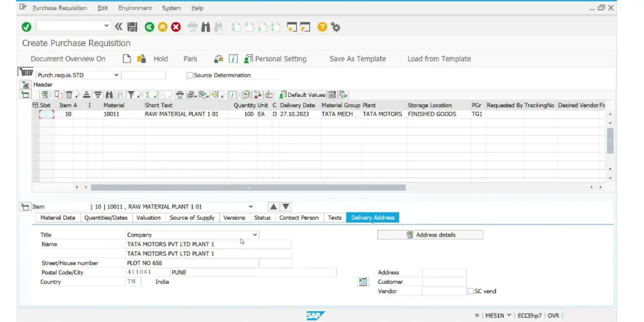Click the item table vertical scrollbar thumb
This screenshot has height=322, width=644.
[610, 141]
